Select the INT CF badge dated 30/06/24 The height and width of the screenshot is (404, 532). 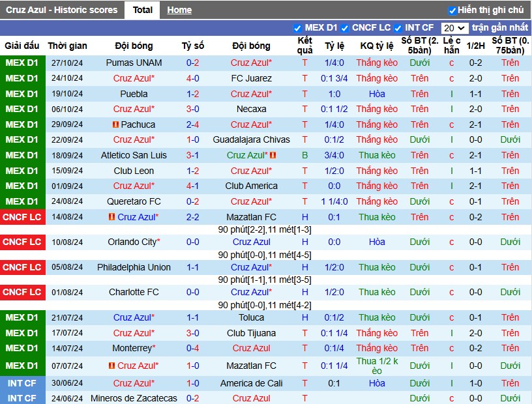pyautogui.click(x=22, y=383)
